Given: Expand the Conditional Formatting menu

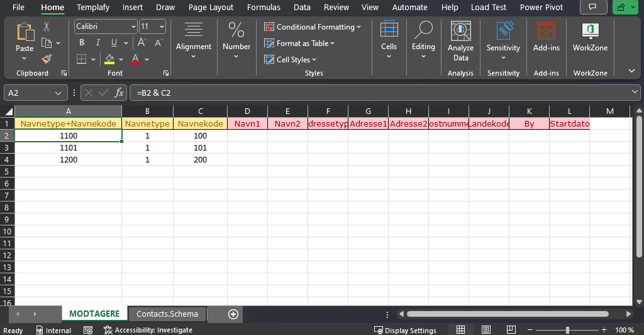Looking at the screenshot, I should click(313, 27).
